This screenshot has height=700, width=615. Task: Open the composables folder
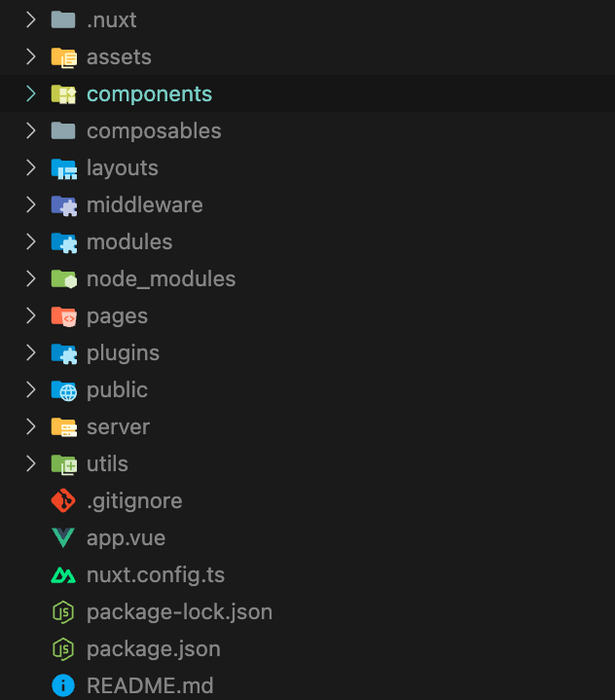154,131
